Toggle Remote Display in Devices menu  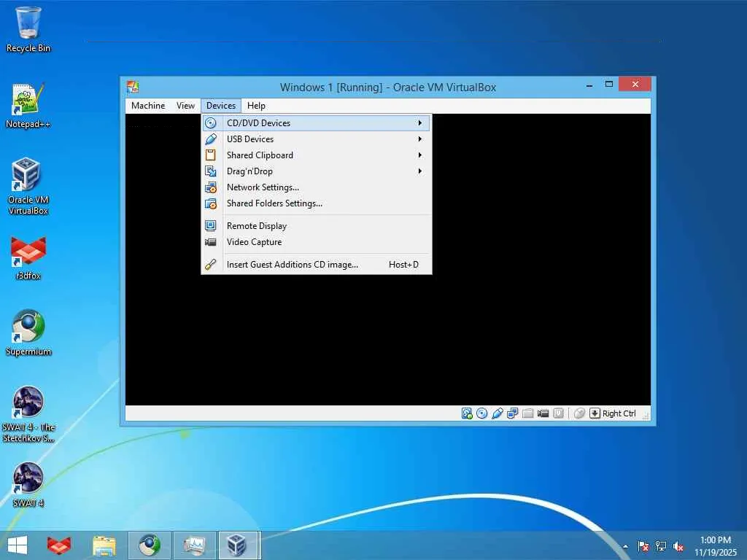coord(317,226)
